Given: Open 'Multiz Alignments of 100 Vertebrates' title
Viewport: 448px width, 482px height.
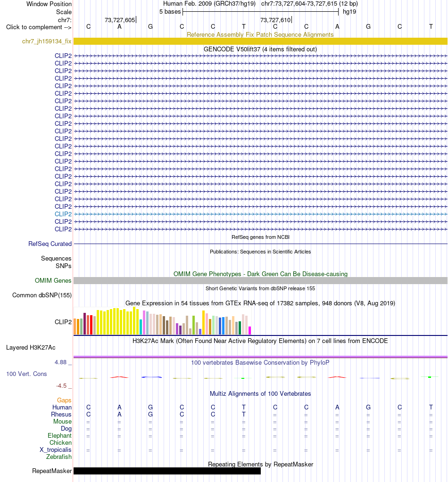Looking at the screenshot, I should point(260,393).
